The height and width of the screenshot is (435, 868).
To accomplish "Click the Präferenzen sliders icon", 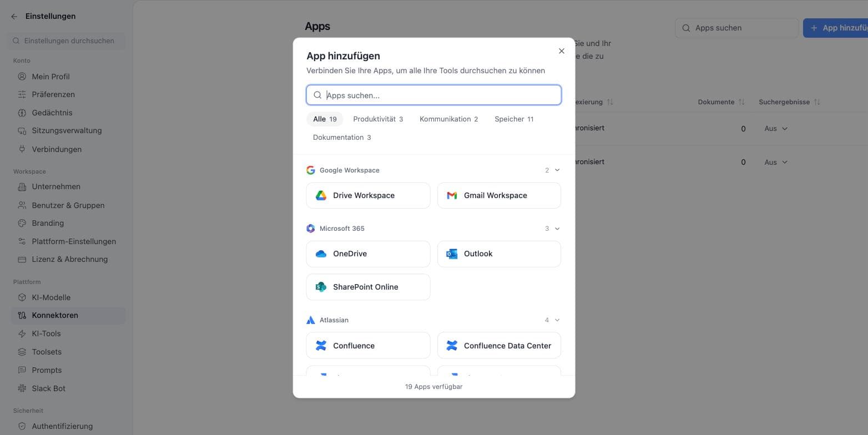I will point(22,94).
